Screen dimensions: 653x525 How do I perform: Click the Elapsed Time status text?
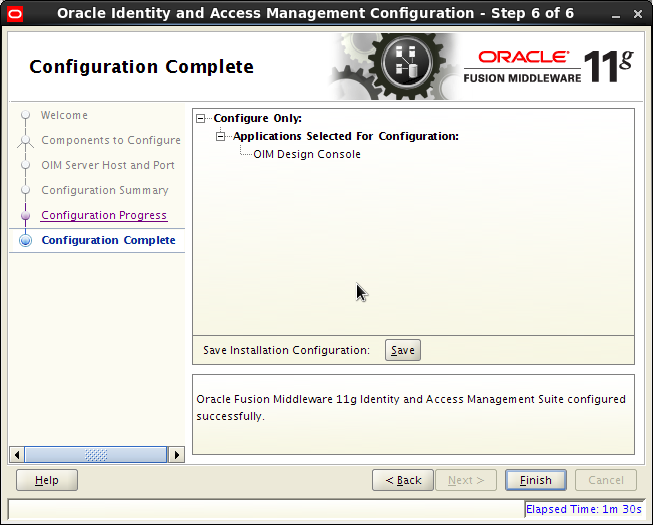(583, 509)
